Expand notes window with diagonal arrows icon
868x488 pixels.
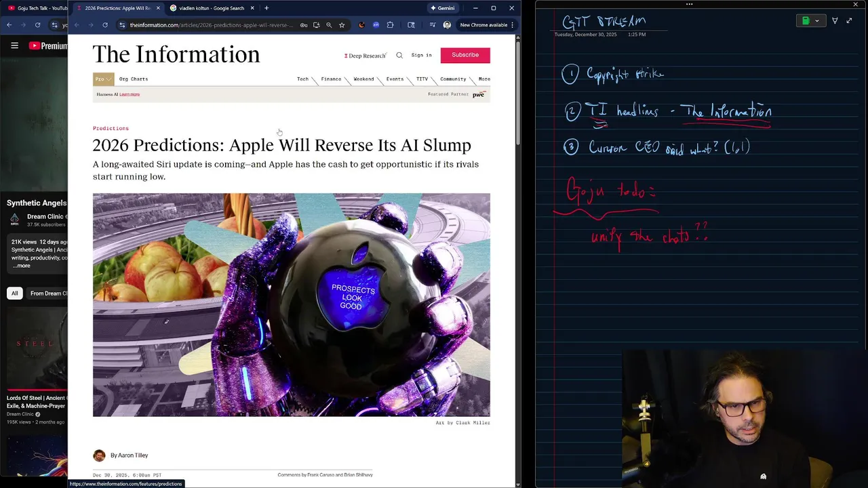849,21
